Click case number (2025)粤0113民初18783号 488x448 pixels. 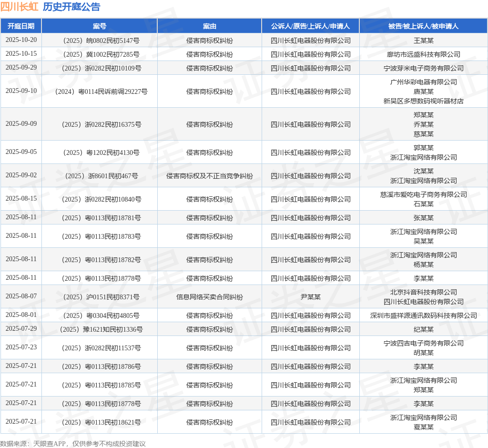point(101,236)
